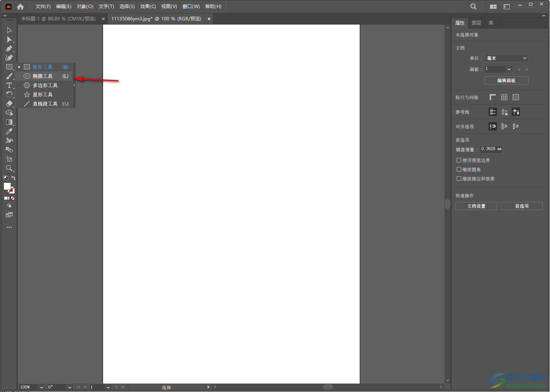Open the 编辑(E) menu
This screenshot has height=392, width=550.
pyautogui.click(x=64, y=7)
